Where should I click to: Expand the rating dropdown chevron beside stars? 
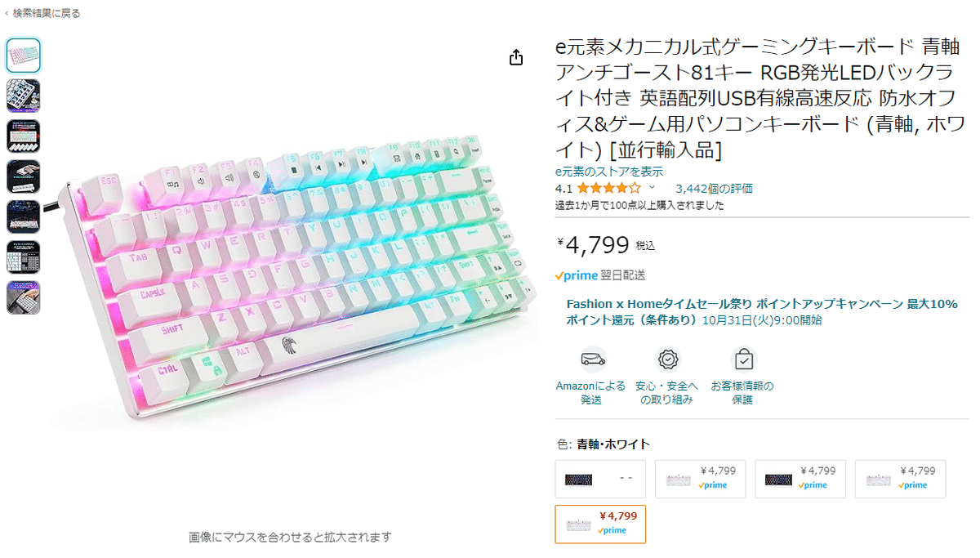coord(652,188)
